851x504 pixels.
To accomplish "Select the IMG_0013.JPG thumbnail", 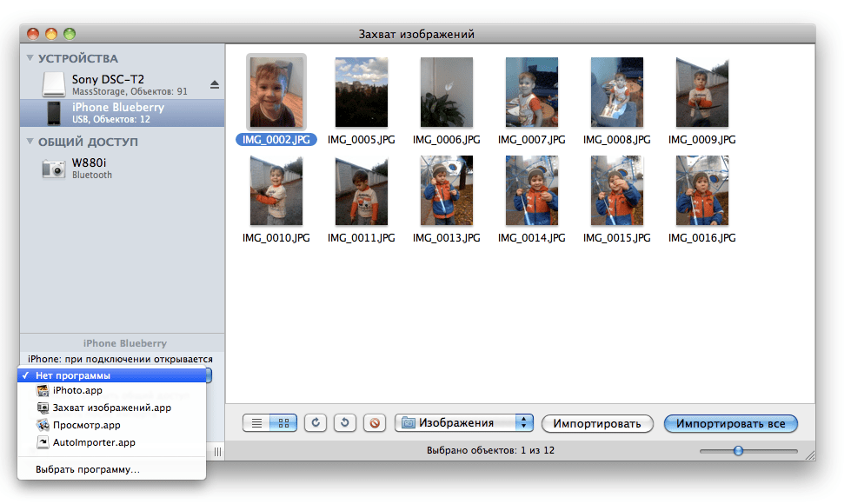I will [447, 190].
